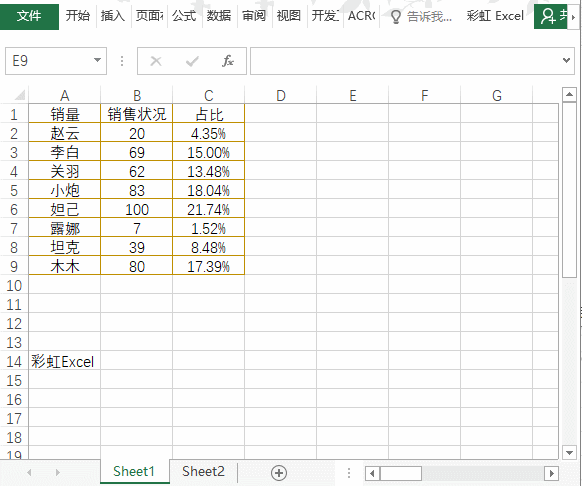Click the lightbulb Tell Me icon
The width and height of the screenshot is (582, 486).
(x=396, y=17)
